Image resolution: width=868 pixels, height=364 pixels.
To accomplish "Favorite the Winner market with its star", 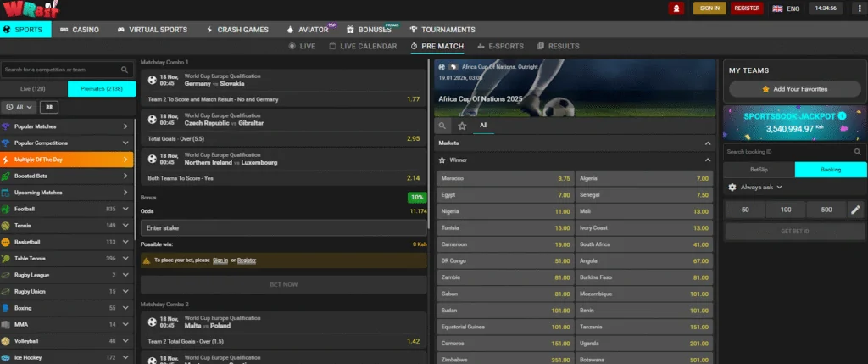I will tap(442, 160).
